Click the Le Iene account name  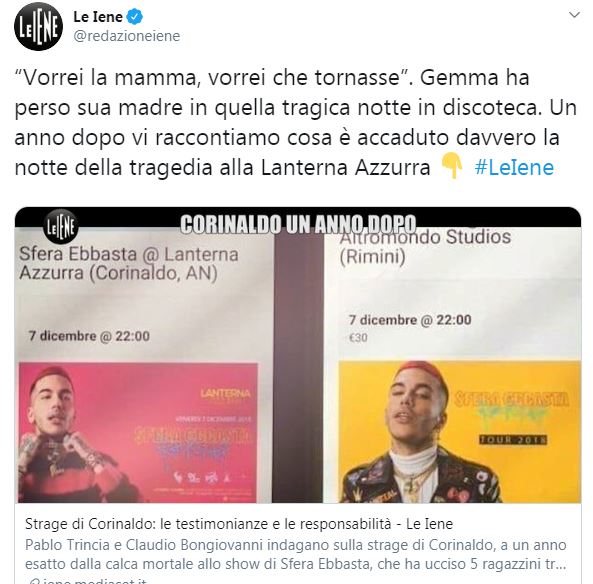[x=98, y=17]
